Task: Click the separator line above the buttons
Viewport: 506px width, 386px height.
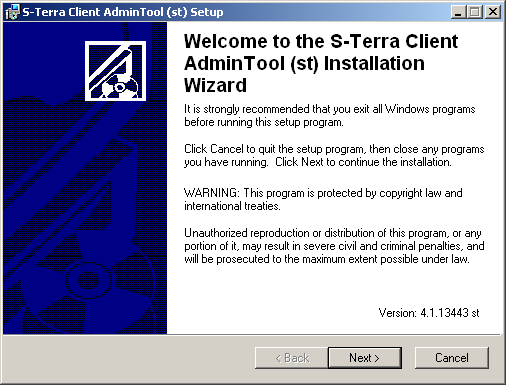Action: coord(252,335)
